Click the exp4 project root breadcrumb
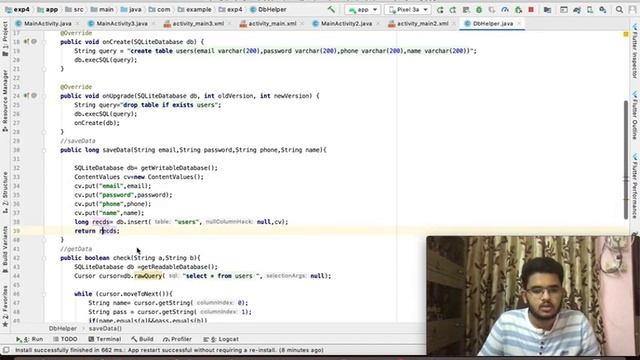Viewport: 640px width, 360px height. (17, 9)
